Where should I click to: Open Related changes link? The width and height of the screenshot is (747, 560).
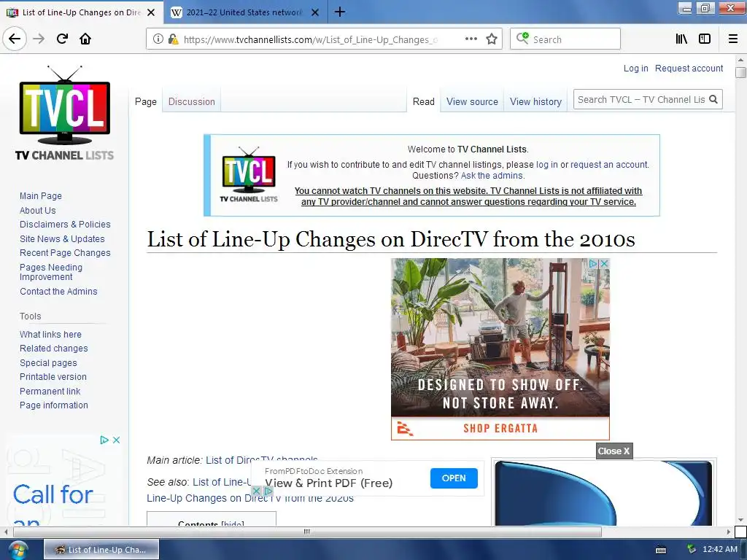[x=54, y=348]
